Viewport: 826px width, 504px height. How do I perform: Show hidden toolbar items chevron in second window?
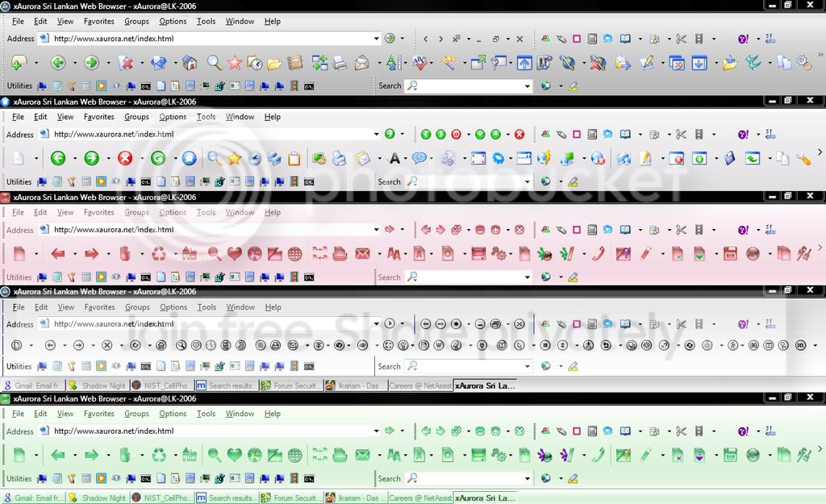(820, 152)
